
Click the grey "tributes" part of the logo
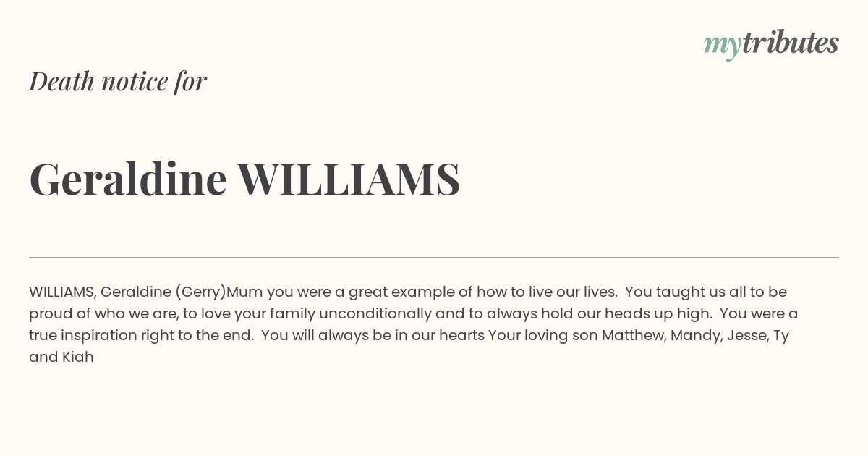791,42
